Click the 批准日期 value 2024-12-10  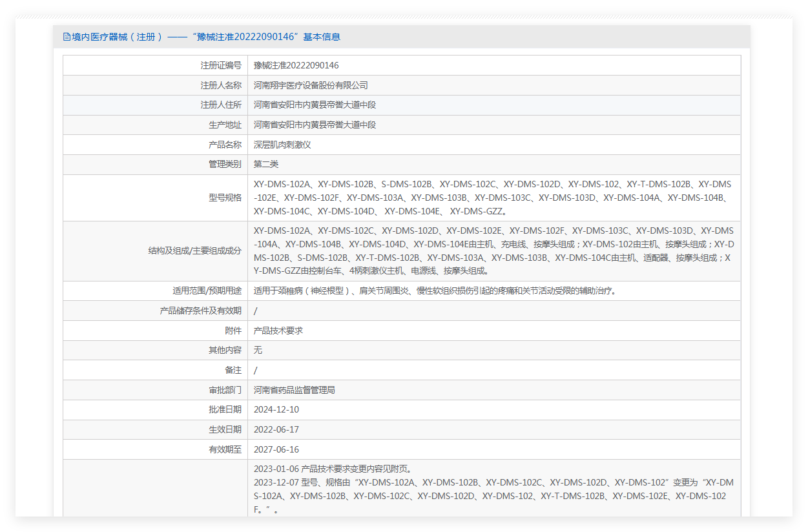coord(276,409)
